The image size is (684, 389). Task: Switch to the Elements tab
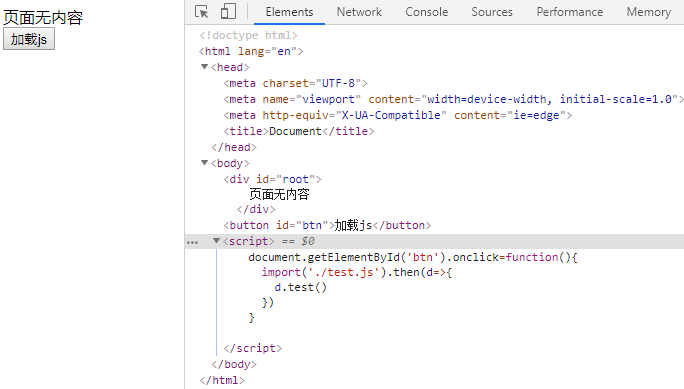pos(289,12)
